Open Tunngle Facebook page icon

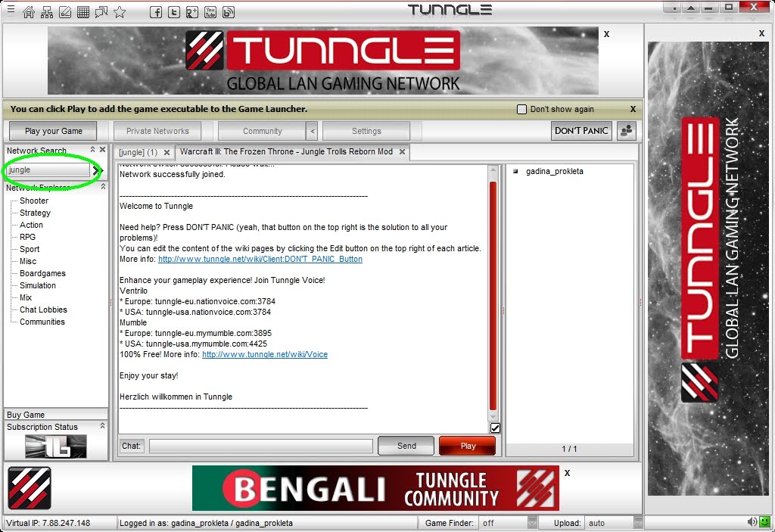(156, 12)
